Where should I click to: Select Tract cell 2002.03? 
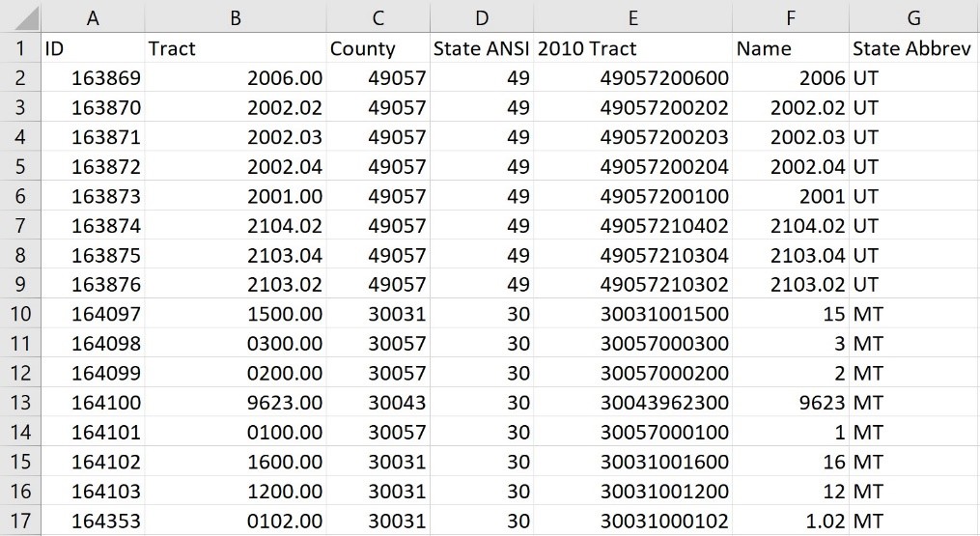[235, 137]
